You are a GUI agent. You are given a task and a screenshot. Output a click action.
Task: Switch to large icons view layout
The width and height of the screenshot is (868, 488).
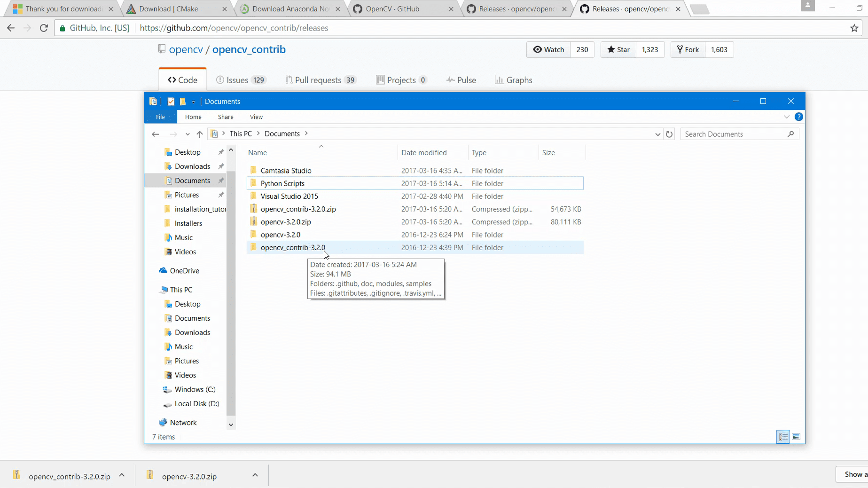tap(796, 437)
